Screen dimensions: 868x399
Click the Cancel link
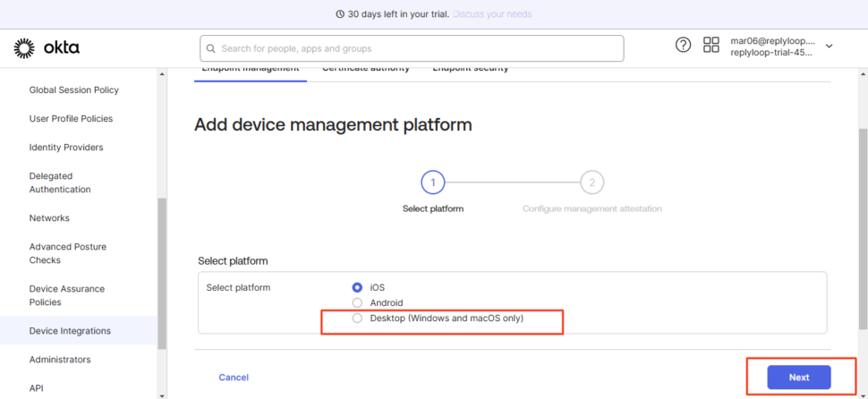pos(234,378)
